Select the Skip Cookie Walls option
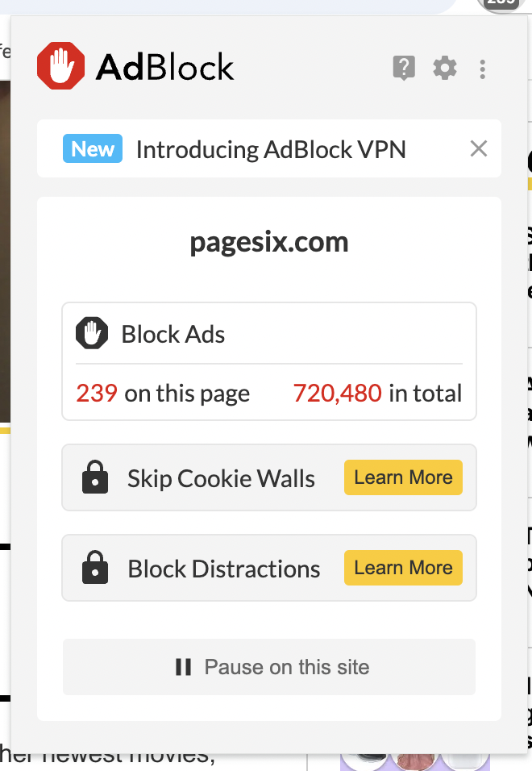This screenshot has width=532, height=771. 221,478
